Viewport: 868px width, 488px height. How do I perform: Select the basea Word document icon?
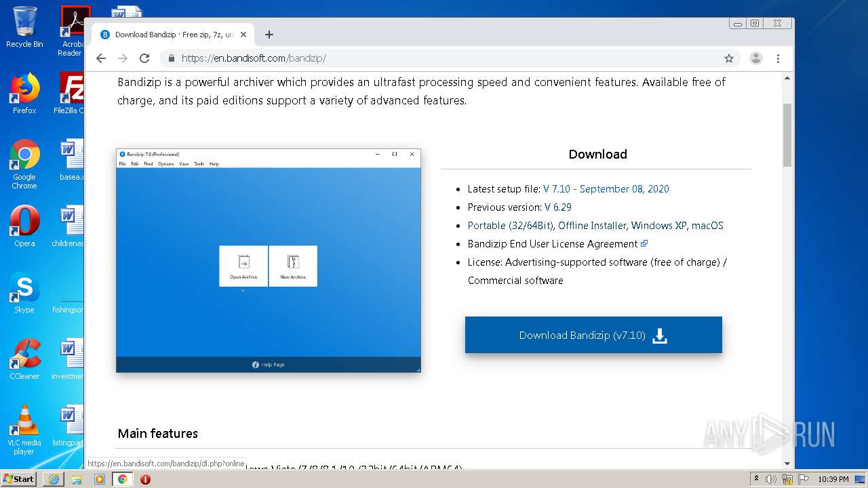71,160
